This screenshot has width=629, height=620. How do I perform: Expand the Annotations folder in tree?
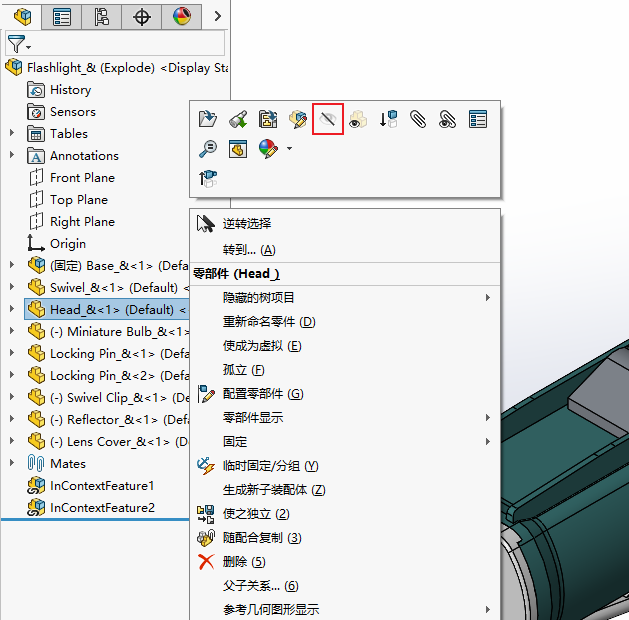tap(12, 156)
